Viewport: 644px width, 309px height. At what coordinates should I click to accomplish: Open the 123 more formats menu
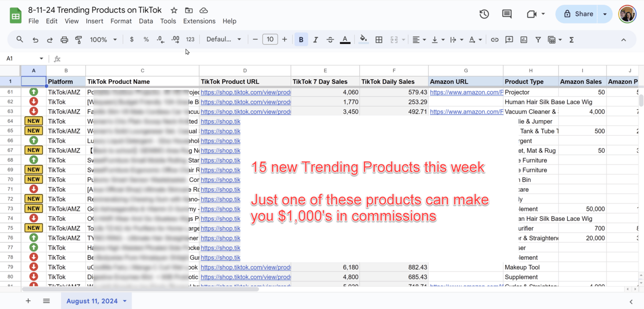tap(190, 39)
